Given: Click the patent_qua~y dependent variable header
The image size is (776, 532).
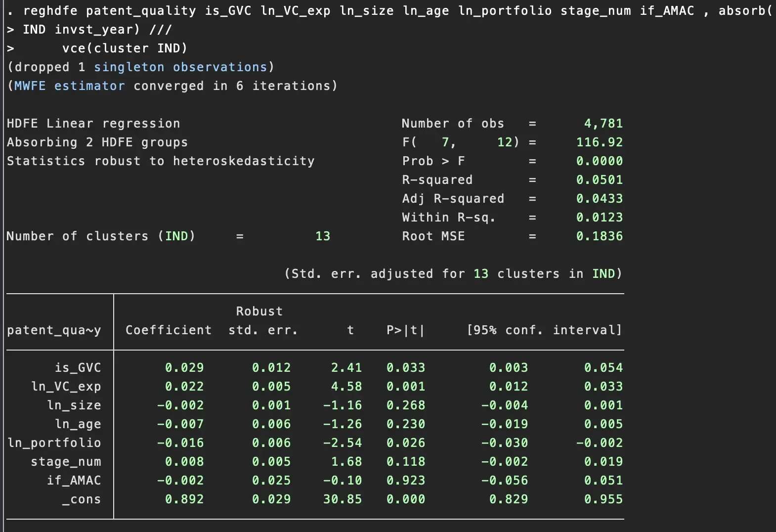Looking at the screenshot, I should (54, 330).
